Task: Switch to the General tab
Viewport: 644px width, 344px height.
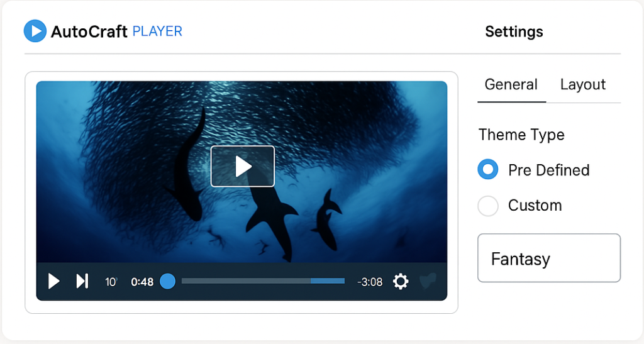Action: [511, 84]
